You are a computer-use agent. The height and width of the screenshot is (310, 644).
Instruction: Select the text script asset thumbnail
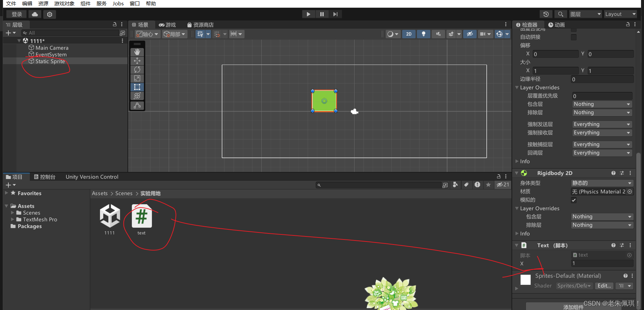pos(141,217)
